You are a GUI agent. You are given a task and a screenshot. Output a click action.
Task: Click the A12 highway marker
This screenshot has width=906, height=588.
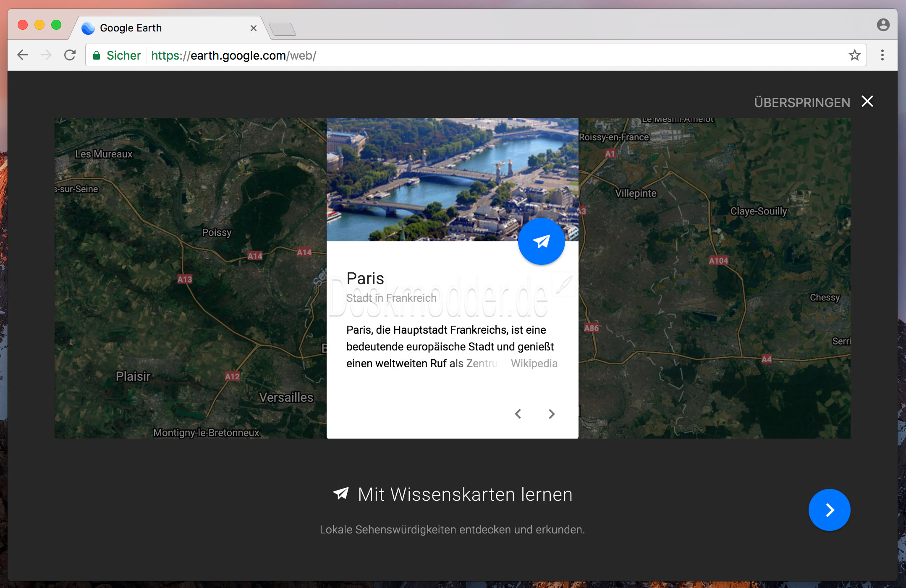coord(232,376)
